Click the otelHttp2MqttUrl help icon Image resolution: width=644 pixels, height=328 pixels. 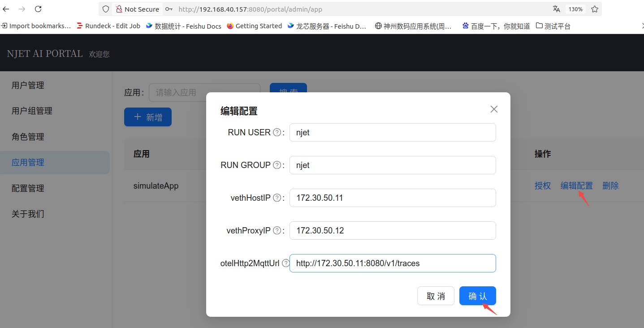click(x=285, y=263)
